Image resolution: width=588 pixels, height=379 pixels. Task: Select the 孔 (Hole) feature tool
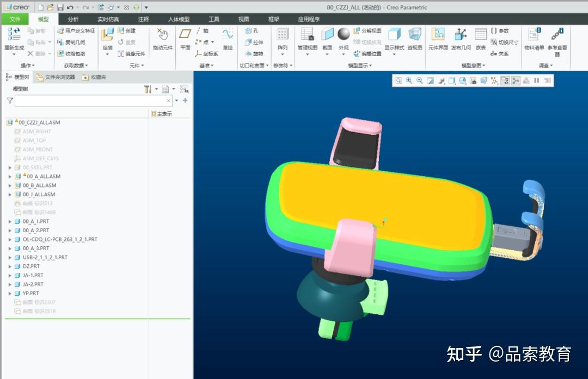click(255, 32)
